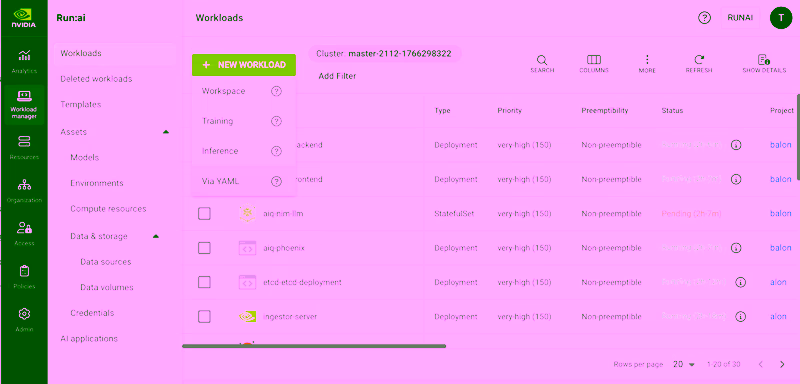Click the help icon beside Via YAML
This screenshot has height=384, width=800.
tap(276, 181)
